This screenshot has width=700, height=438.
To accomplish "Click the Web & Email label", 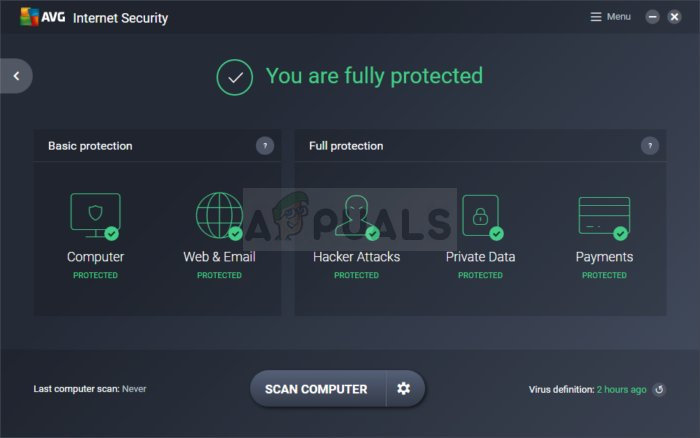I will (219, 257).
